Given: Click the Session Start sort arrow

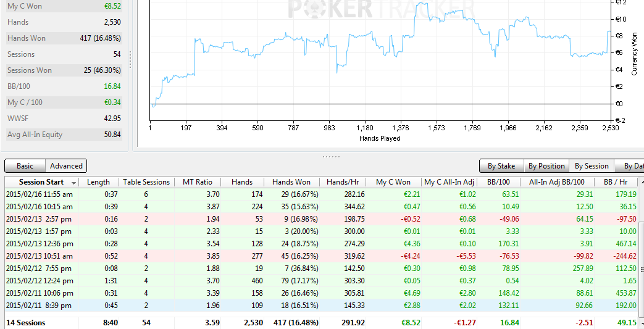Looking at the screenshot, I should click(x=74, y=183).
